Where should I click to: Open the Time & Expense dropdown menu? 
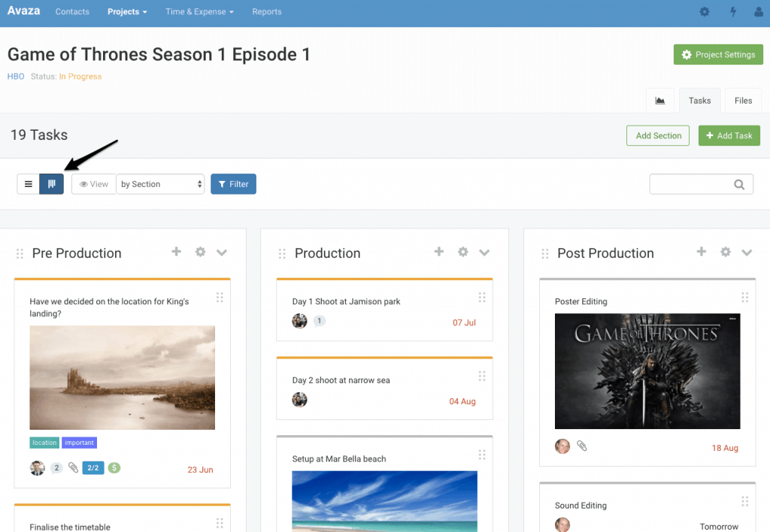tap(199, 12)
